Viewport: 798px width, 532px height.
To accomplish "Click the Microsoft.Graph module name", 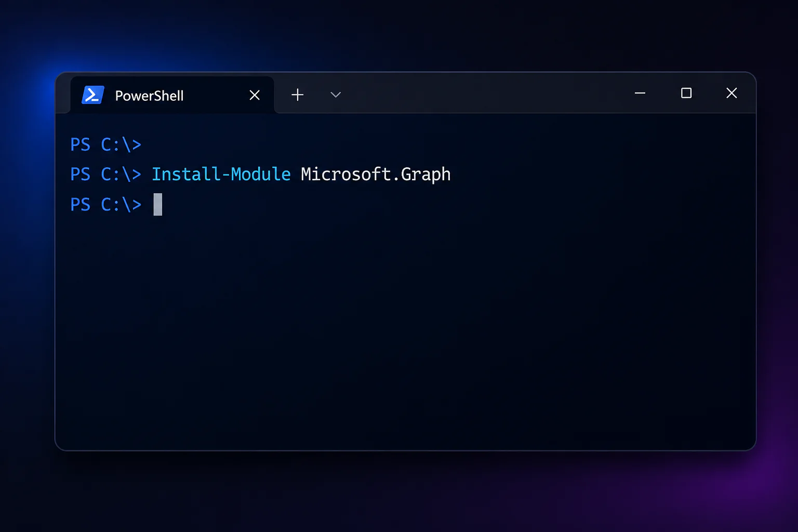I will (x=376, y=175).
